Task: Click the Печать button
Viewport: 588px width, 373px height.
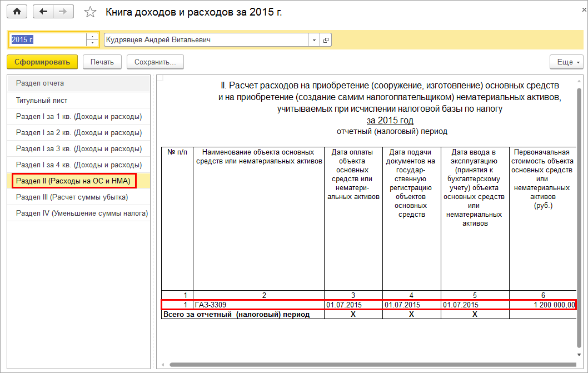Action: point(102,62)
